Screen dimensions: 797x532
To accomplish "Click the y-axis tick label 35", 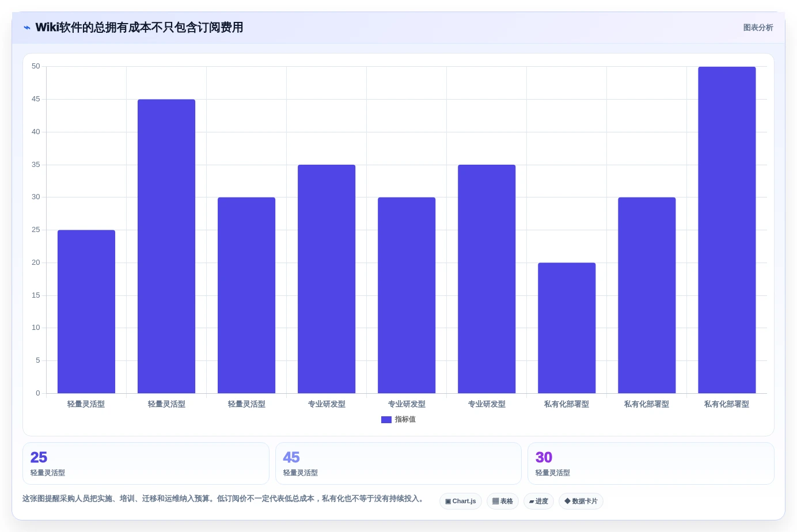I will pyautogui.click(x=36, y=165).
